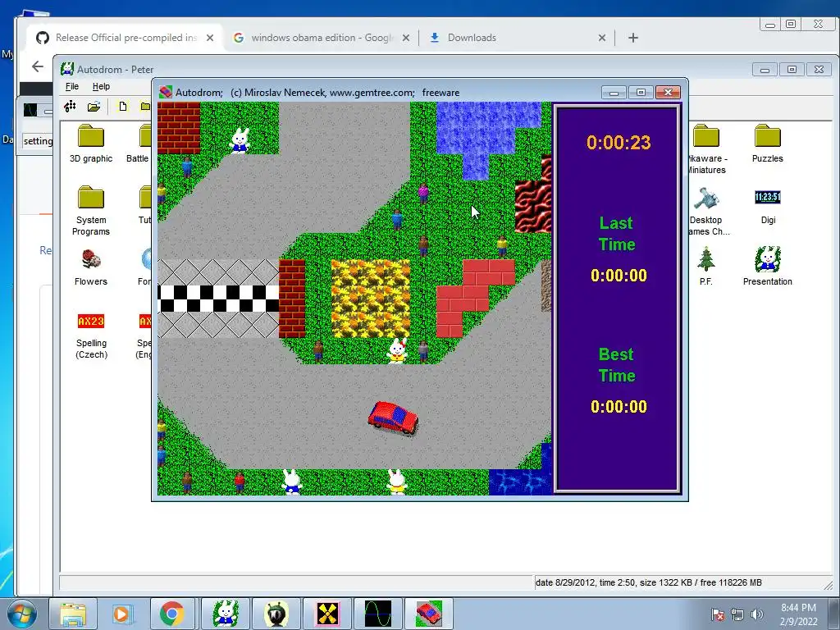
Task: Click the rabbit in red dress near flowers
Action: coord(397,351)
